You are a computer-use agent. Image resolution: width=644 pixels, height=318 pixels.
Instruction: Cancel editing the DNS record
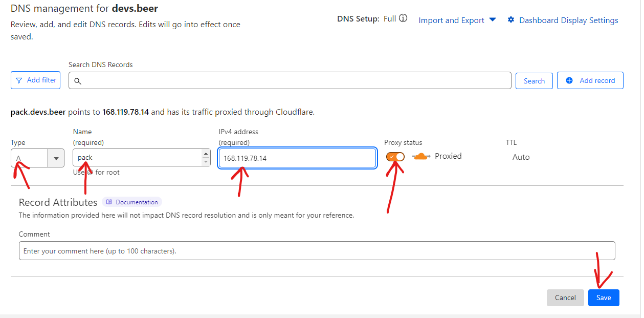tap(565, 298)
